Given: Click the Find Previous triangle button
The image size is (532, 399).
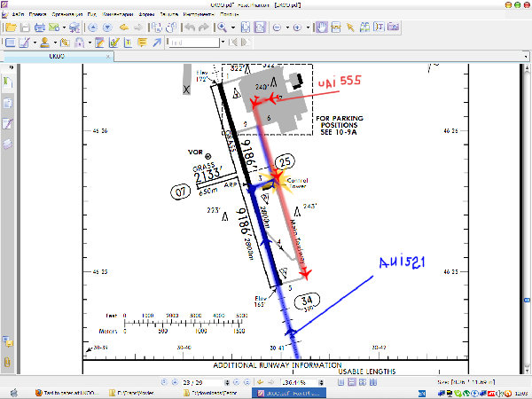Looking at the screenshot, I should coord(233,43).
